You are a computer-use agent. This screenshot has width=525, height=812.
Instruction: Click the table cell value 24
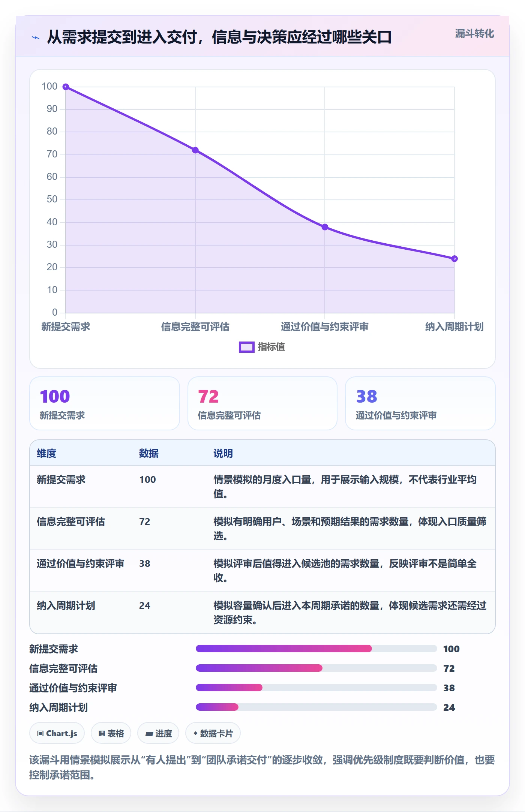point(145,606)
